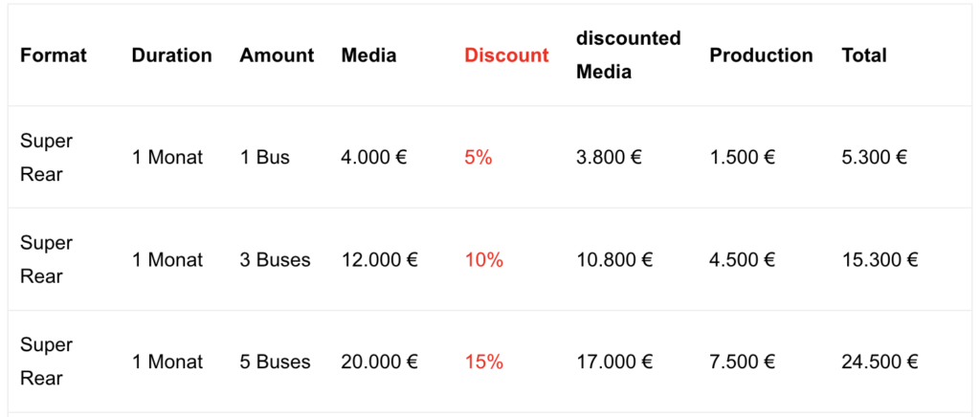
Task: Click the Duration column header
Action: (172, 55)
